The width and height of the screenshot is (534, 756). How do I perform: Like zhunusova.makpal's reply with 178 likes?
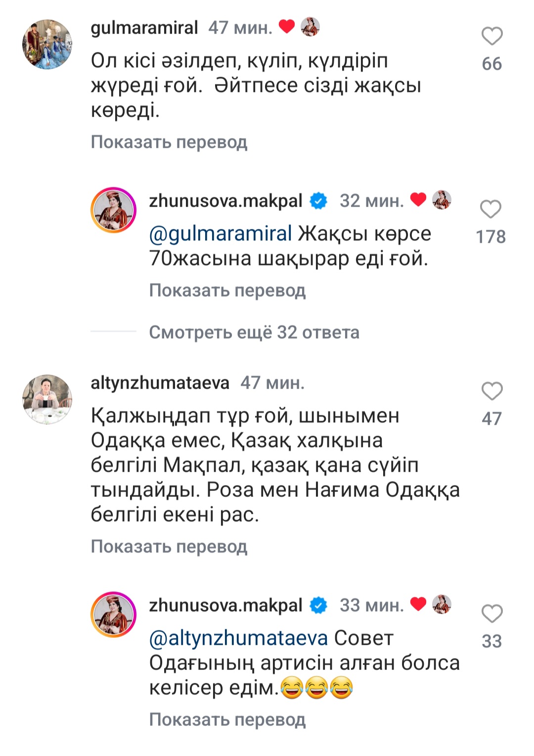491,210
